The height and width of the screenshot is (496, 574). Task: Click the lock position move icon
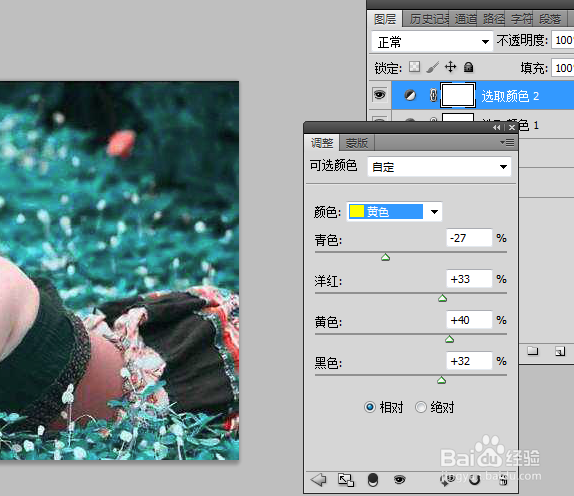tap(450, 67)
